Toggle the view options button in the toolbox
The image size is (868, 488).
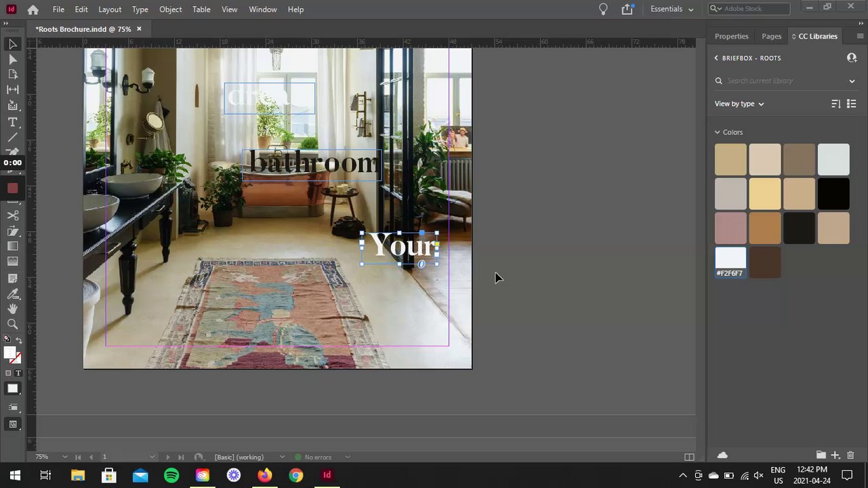[x=12, y=407]
